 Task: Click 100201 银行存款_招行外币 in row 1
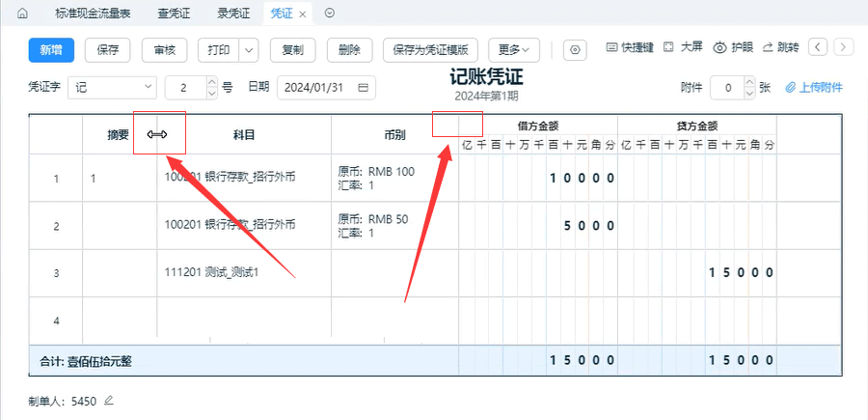(231, 178)
